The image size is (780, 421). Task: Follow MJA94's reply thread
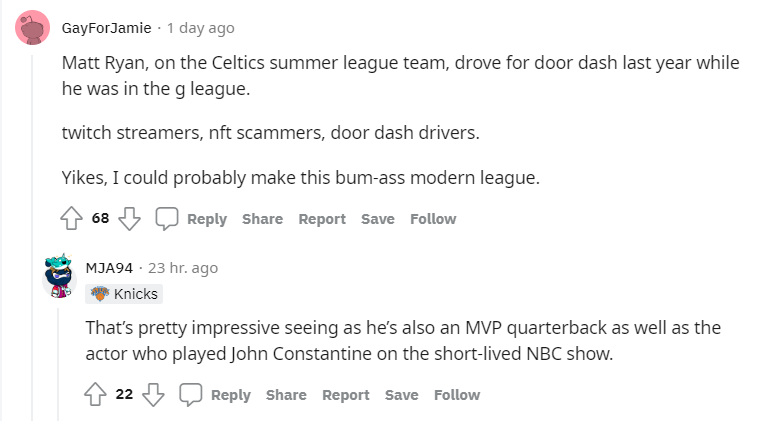(457, 395)
